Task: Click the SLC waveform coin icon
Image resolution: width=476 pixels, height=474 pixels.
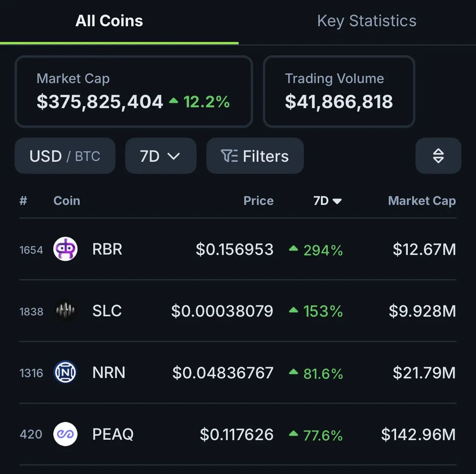Action: click(65, 311)
